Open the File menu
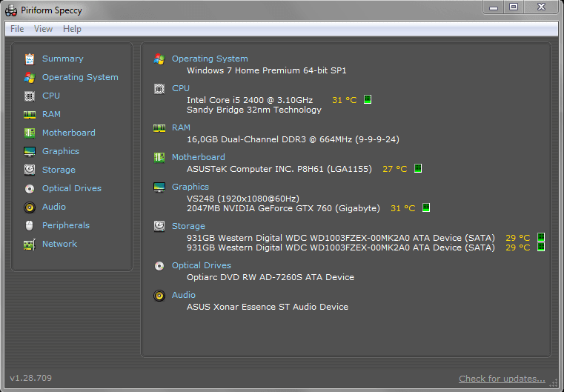This screenshot has height=392, width=564. tap(17, 29)
